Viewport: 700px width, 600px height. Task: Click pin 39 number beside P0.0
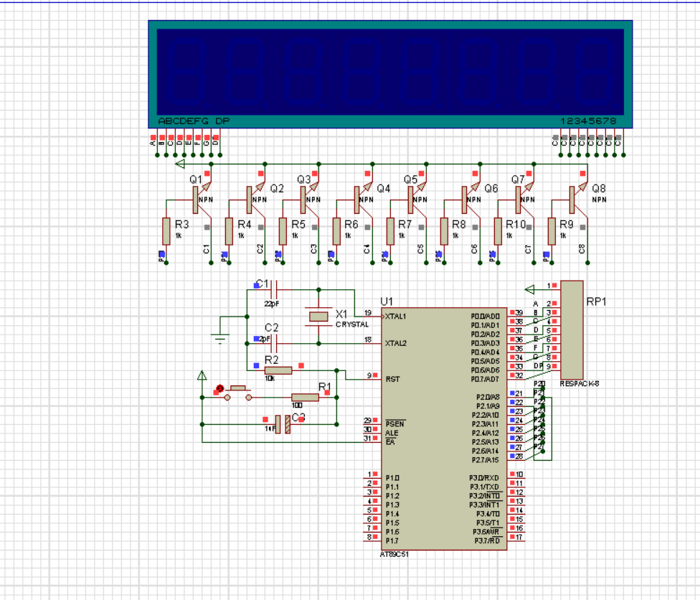[519, 313]
